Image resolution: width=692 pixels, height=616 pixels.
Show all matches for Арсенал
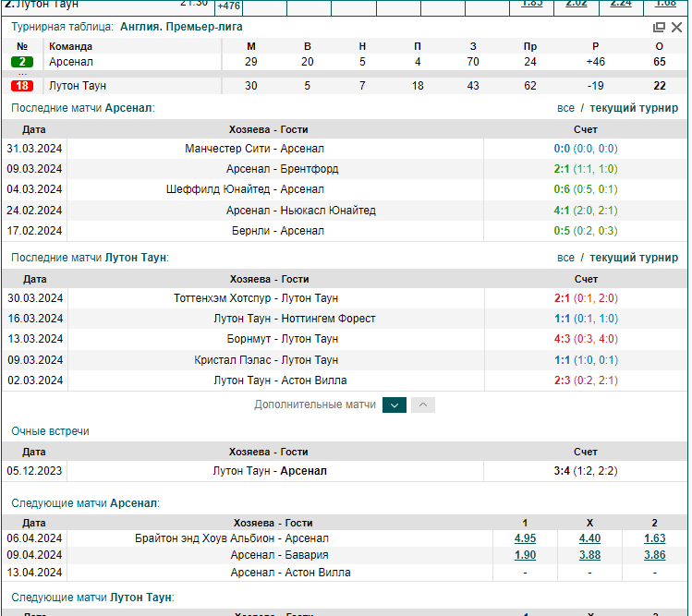[565, 108]
